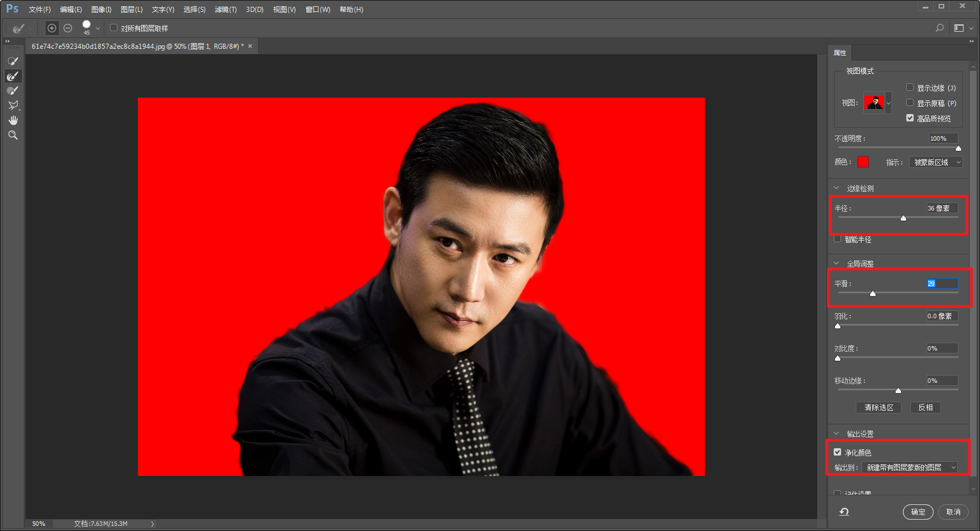
Task: Collapse the 边缘检测 section
Action: 837,188
